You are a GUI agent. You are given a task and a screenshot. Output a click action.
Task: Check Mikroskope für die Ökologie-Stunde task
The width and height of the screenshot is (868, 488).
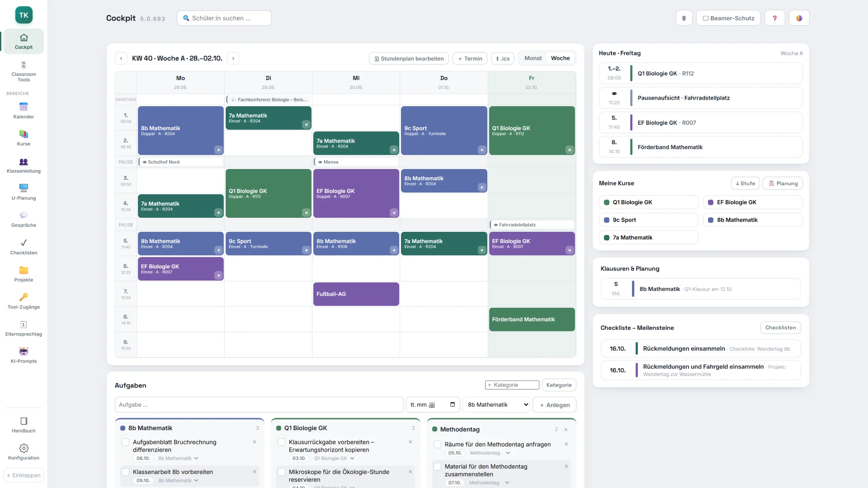(281, 472)
